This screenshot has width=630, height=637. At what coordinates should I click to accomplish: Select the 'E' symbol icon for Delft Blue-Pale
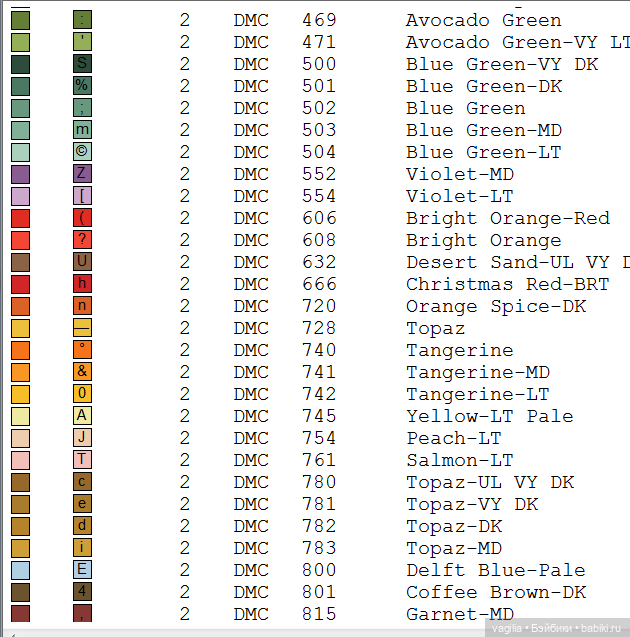(x=82, y=570)
